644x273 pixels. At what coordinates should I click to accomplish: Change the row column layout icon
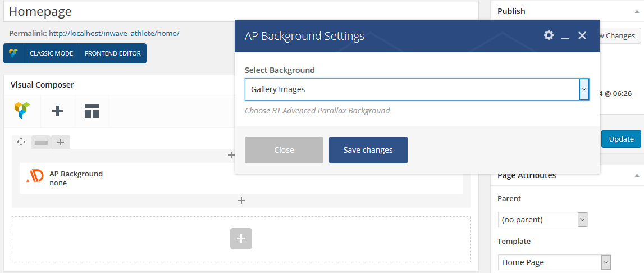(x=41, y=142)
